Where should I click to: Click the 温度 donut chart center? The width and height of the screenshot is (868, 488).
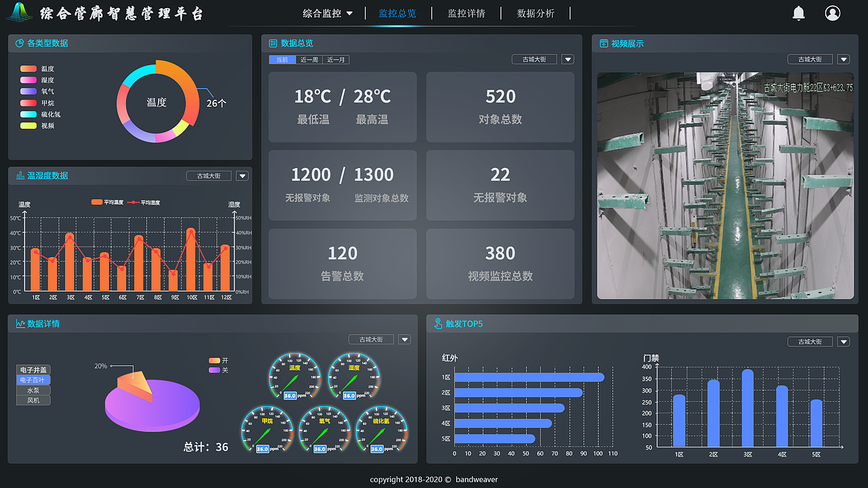pyautogui.click(x=156, y=102)
